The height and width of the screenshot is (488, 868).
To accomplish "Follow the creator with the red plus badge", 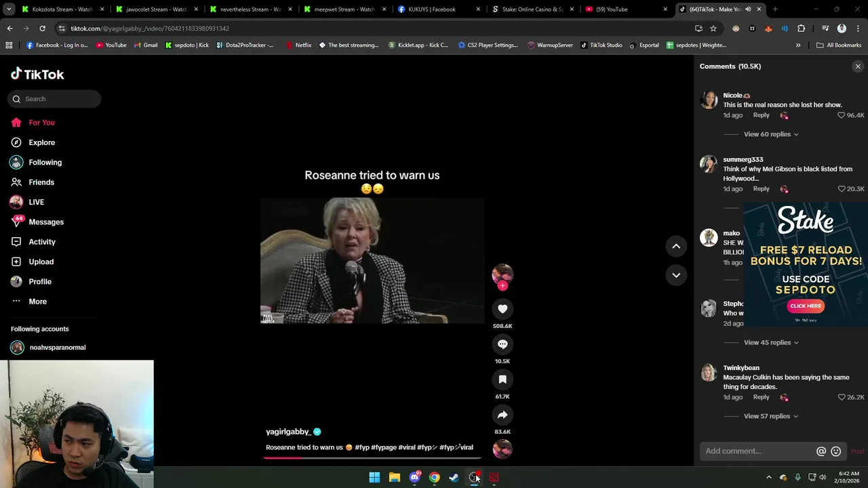I will 502,286.
